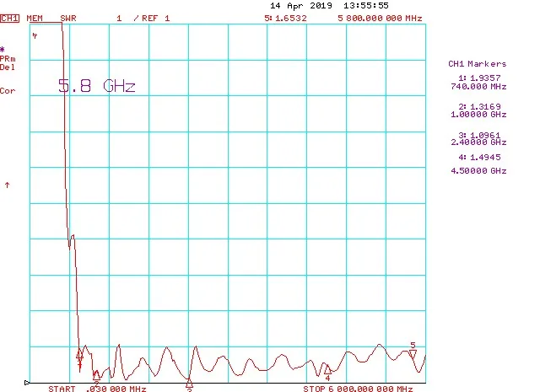Click the '4.50000 GHz' marker frequency
This screenshot has width=540, height=392.
(x=478, y=170)
